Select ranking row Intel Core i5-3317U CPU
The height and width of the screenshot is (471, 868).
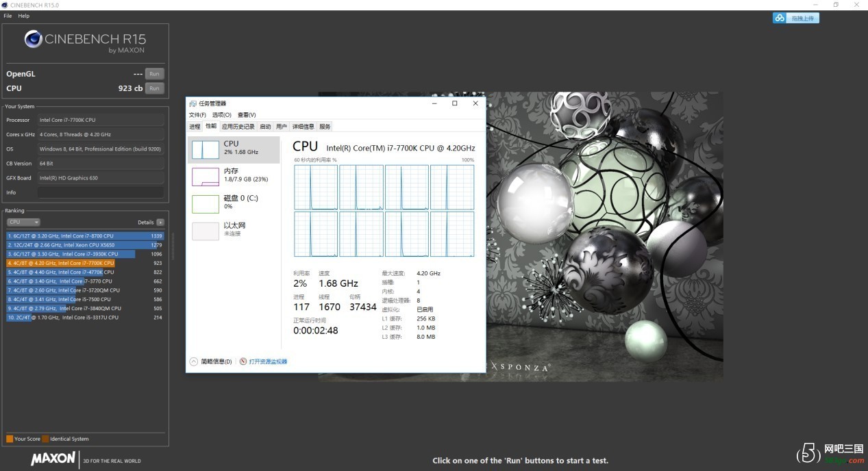[x=85, y=317]
